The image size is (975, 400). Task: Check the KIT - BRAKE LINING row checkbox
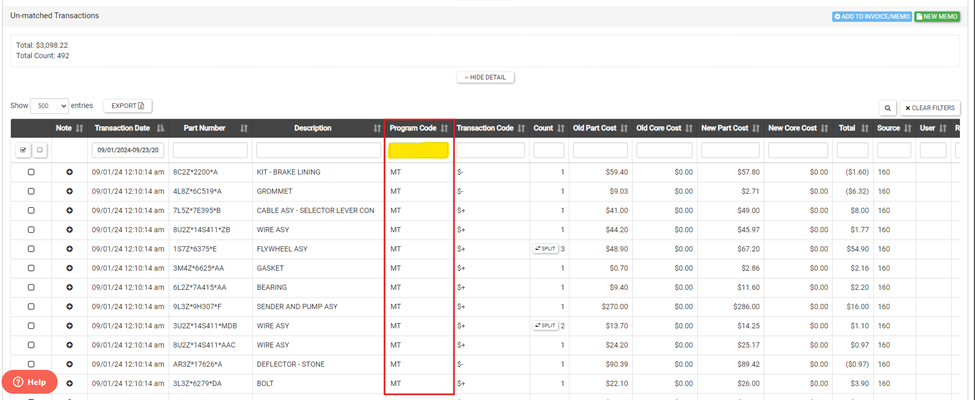point(31,172)
